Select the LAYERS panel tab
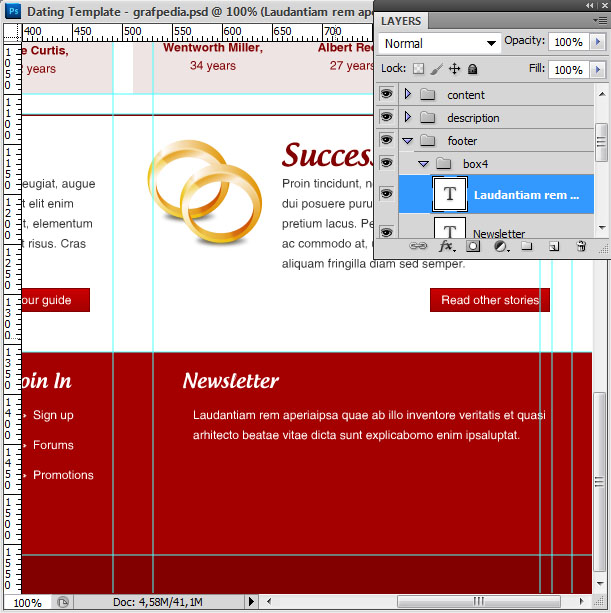This screenshot has width=611, height=613. pyautogui.click(x=401, y=21)
